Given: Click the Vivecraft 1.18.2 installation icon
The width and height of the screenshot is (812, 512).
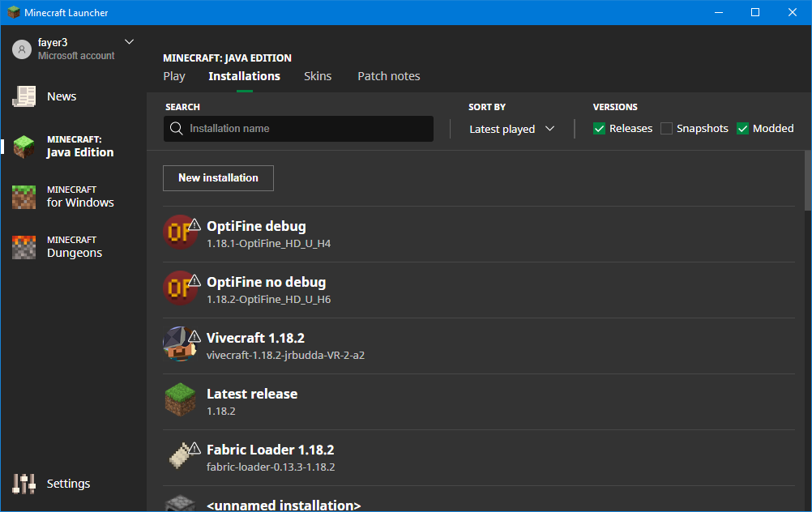Looking at the screenshot, I should click(x=179, y=345).
